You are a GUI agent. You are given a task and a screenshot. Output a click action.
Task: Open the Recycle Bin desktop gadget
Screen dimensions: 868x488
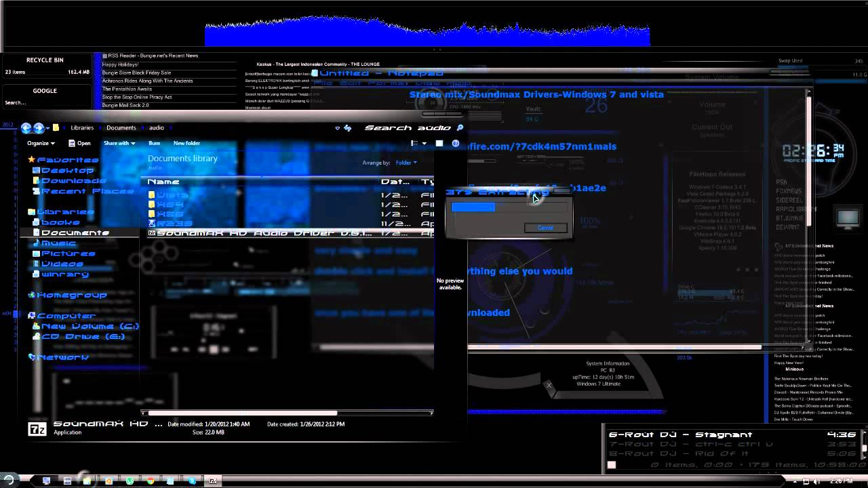[x=45, y=66]
